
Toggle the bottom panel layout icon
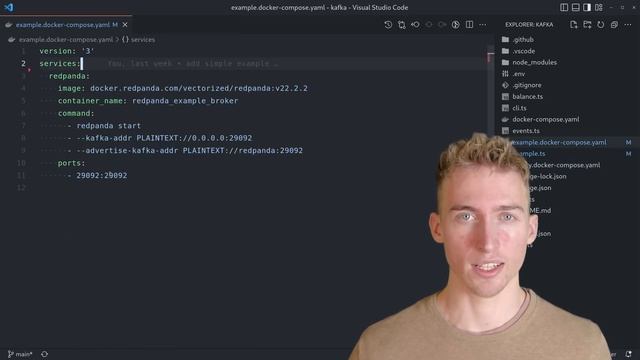pyautogui.click(x=576, y=7)
